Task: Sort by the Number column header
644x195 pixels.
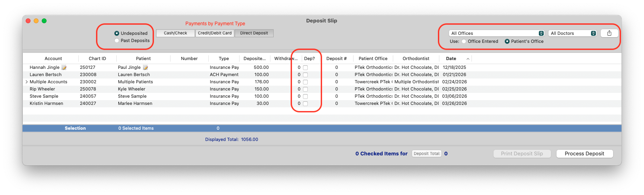Action: pos(189,58)
